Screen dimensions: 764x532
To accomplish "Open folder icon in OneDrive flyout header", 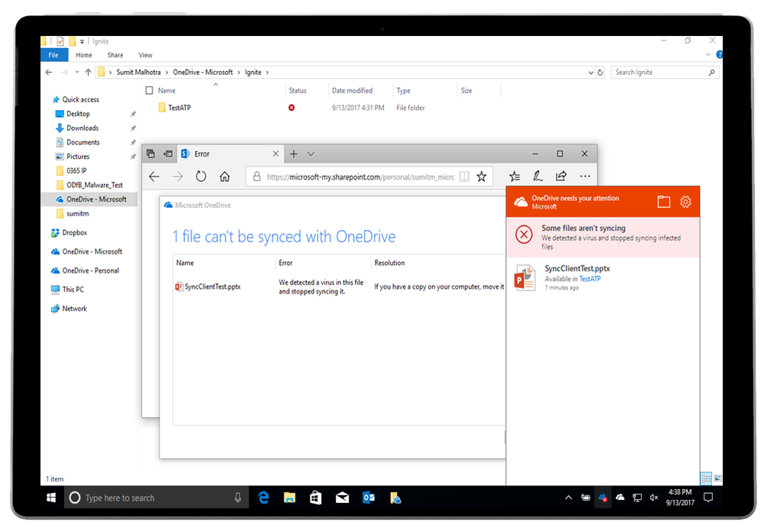I will pos(664,202).
